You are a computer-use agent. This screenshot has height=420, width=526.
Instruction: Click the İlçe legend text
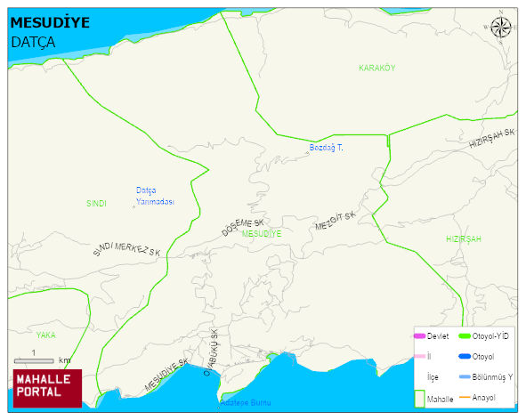point(433,377)
